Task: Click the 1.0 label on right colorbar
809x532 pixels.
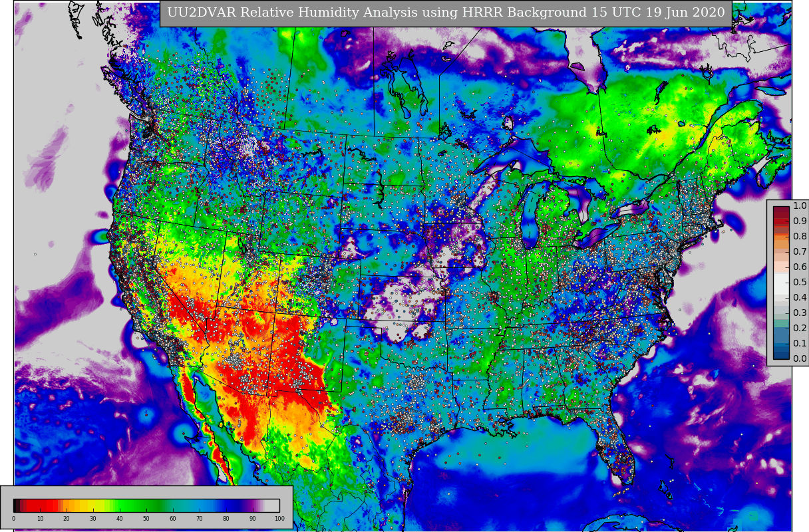Action: pos(799,206)
